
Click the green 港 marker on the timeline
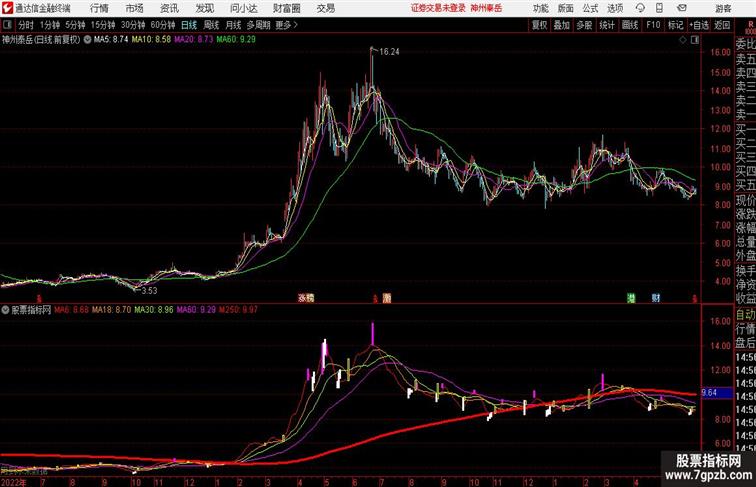tap(631, 298)
